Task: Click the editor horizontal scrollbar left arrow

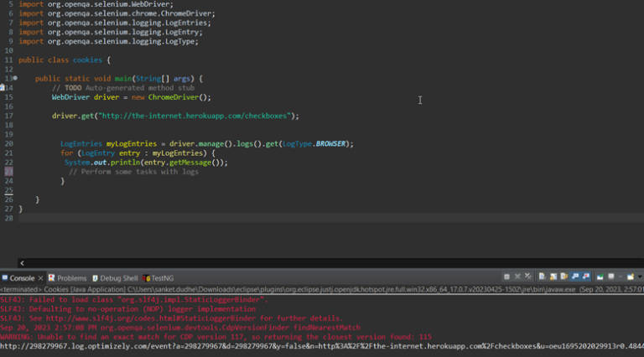Action: 23,263
